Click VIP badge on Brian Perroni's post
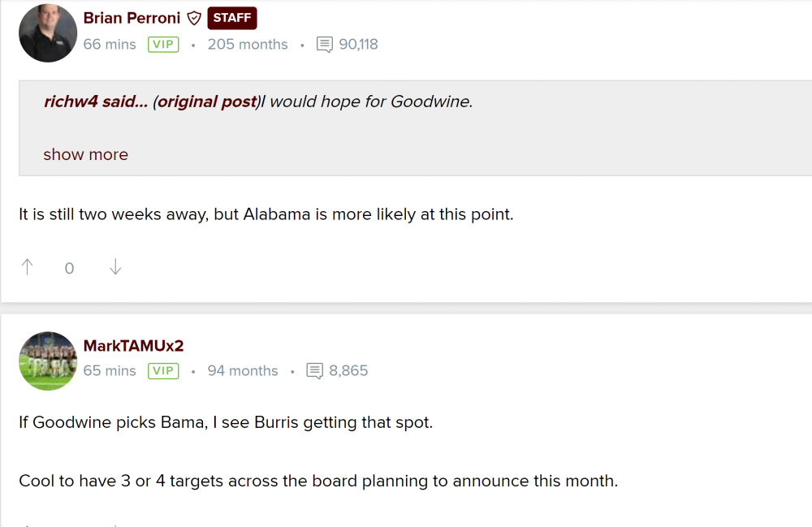Screen dimensions: 812x527 pyautogui.click(x=163, y=45)
